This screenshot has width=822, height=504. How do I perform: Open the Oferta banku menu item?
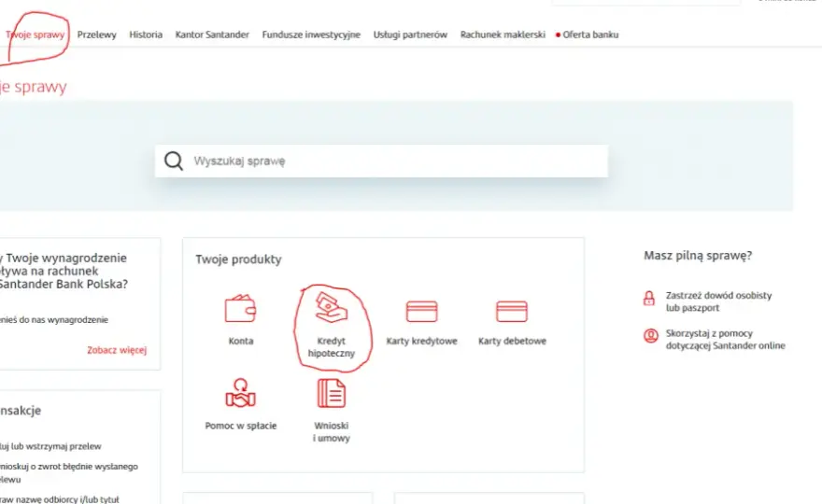click(x=590, y=35)
